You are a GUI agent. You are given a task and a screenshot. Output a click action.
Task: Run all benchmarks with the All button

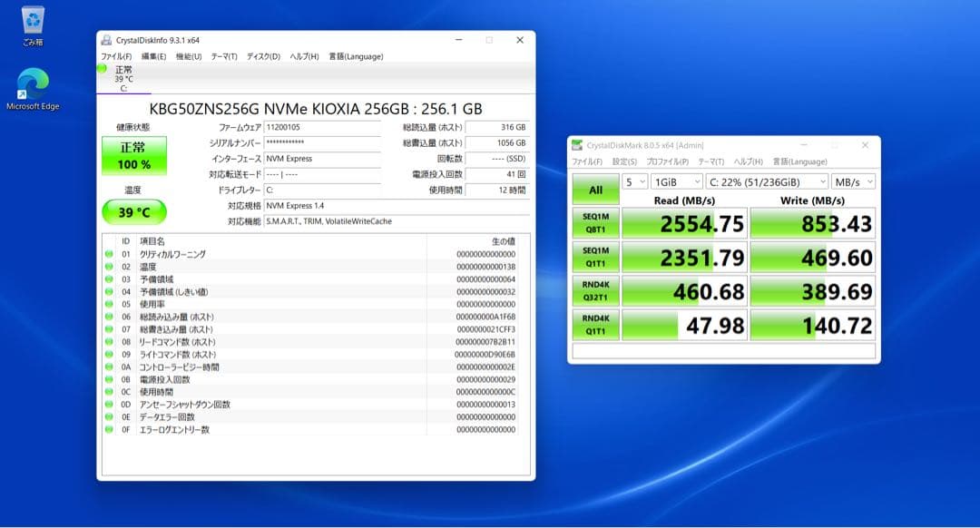coord(596,190)
